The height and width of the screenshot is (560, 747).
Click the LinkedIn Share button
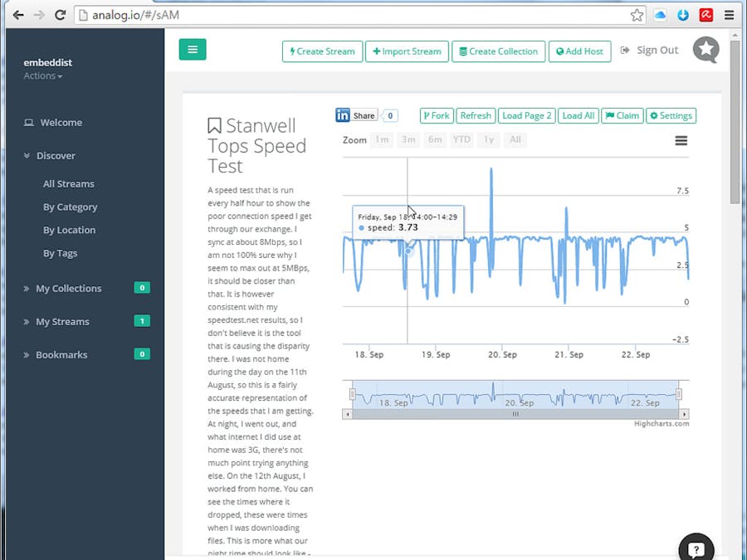click(x=356, y=115)
